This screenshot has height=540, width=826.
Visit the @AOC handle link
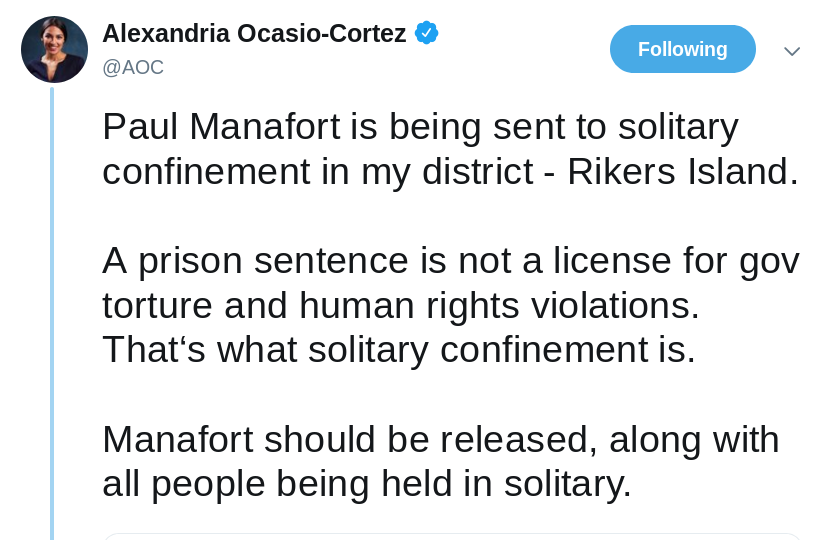coord(133,67)
